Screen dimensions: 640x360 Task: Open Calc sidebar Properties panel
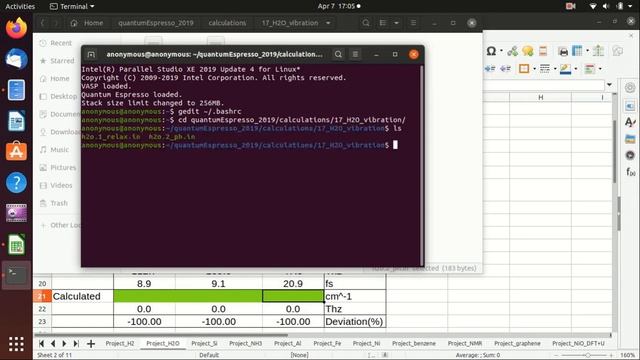[x=630, y=106]
